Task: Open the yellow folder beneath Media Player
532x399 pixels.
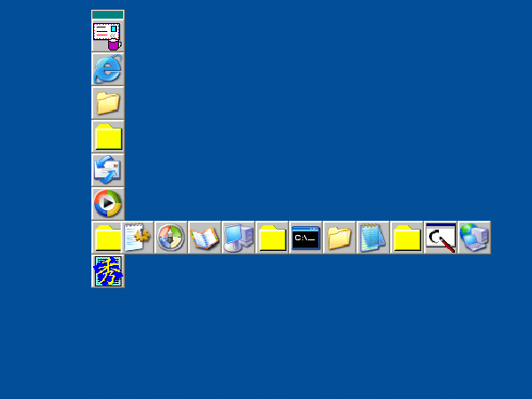Action: point(106,238)
